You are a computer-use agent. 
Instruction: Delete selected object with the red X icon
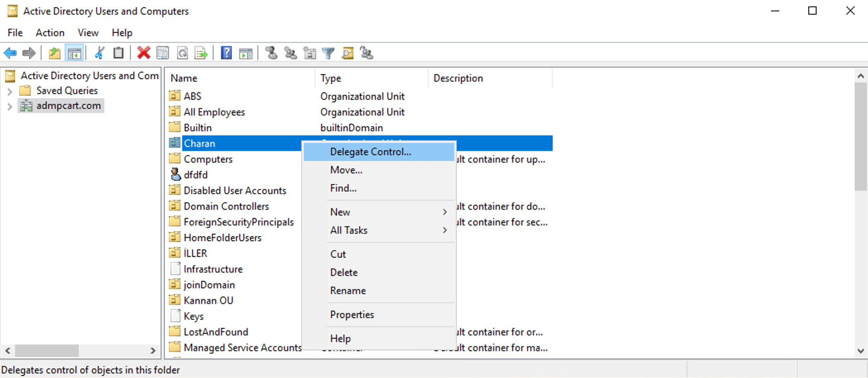[x=144, y=53]
